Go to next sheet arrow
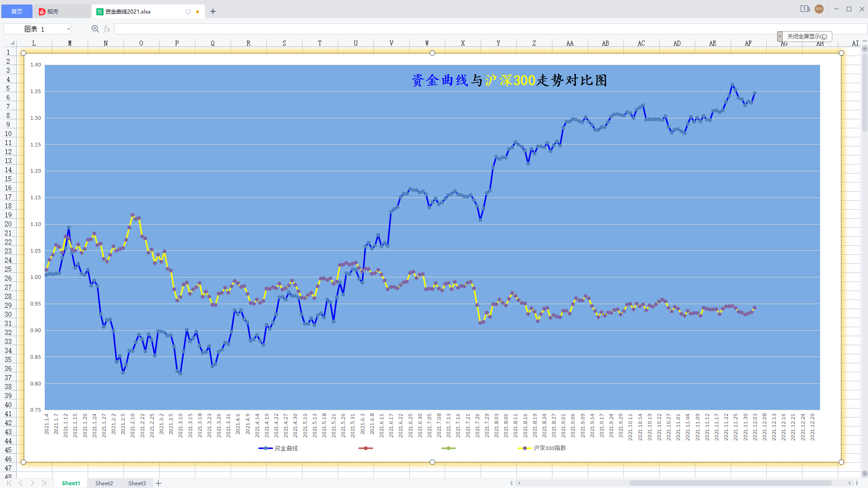Screen dimensions: 868x488 point(33,483)
